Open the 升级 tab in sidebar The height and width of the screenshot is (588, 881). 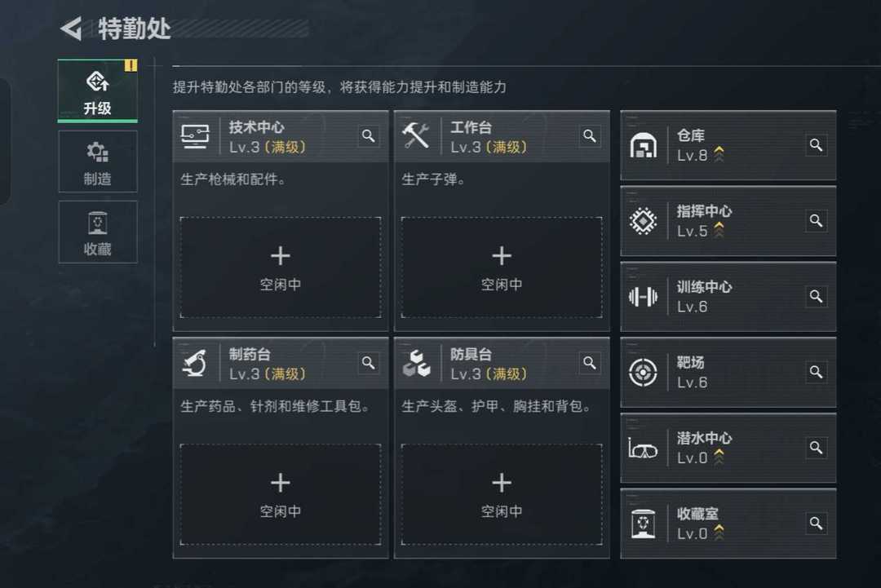coord(98,91)
